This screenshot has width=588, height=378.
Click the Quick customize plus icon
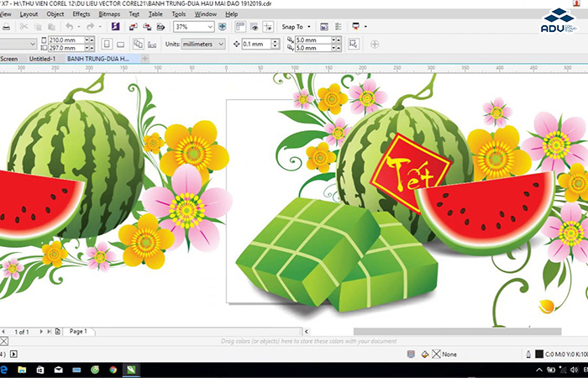coord(375,45)
